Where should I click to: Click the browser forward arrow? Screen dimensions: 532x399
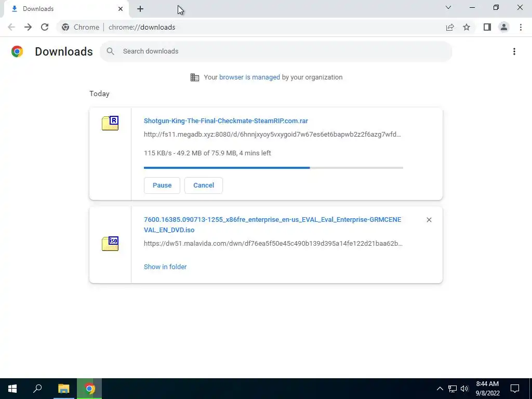(x=28, y=27)
